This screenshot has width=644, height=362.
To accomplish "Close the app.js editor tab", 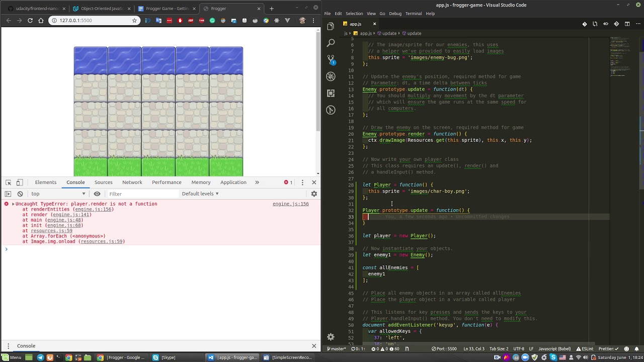I will click(374, 24).
